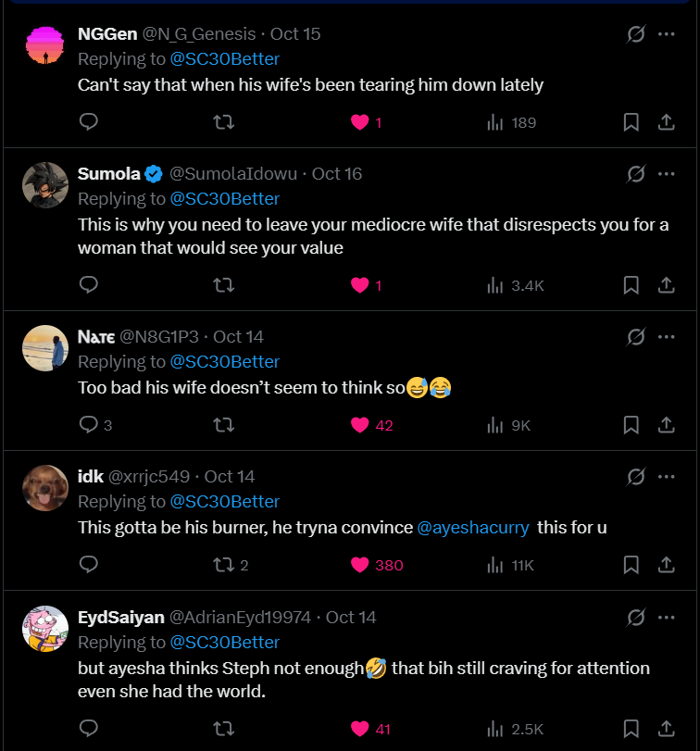Open idk's dog avatar
The width and height of the screenshot is (700, 751).
tap(45, 488)
